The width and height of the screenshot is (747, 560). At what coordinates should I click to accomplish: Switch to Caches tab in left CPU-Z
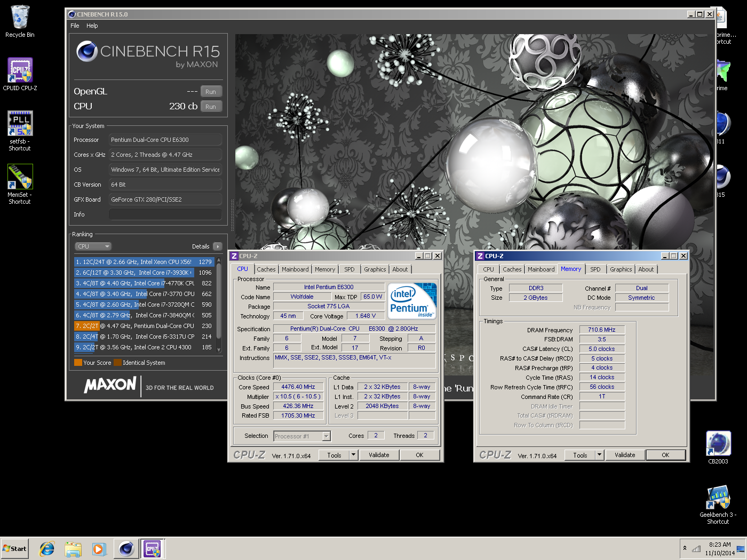coord(266,270)
